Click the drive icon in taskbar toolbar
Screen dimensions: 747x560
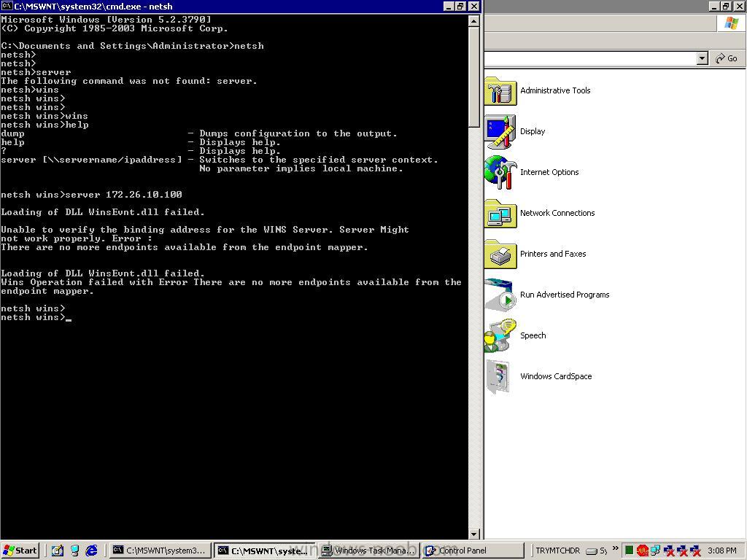pos(592,551)
